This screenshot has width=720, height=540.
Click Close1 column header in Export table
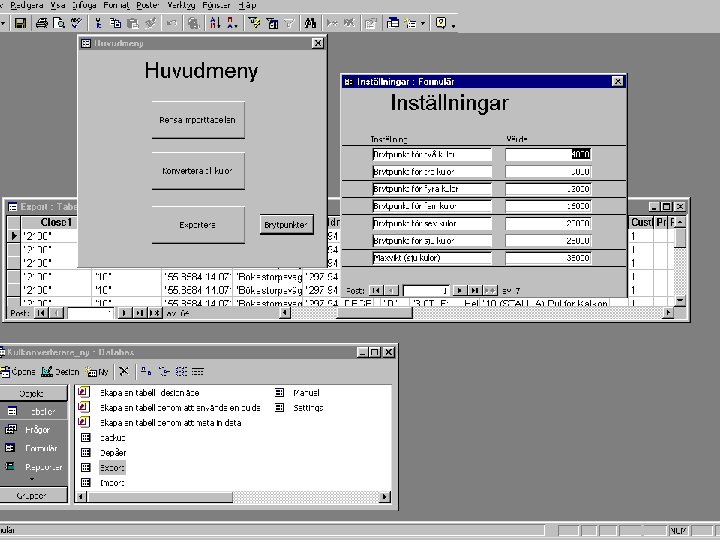pyautogui.click(x=56, y=222)
